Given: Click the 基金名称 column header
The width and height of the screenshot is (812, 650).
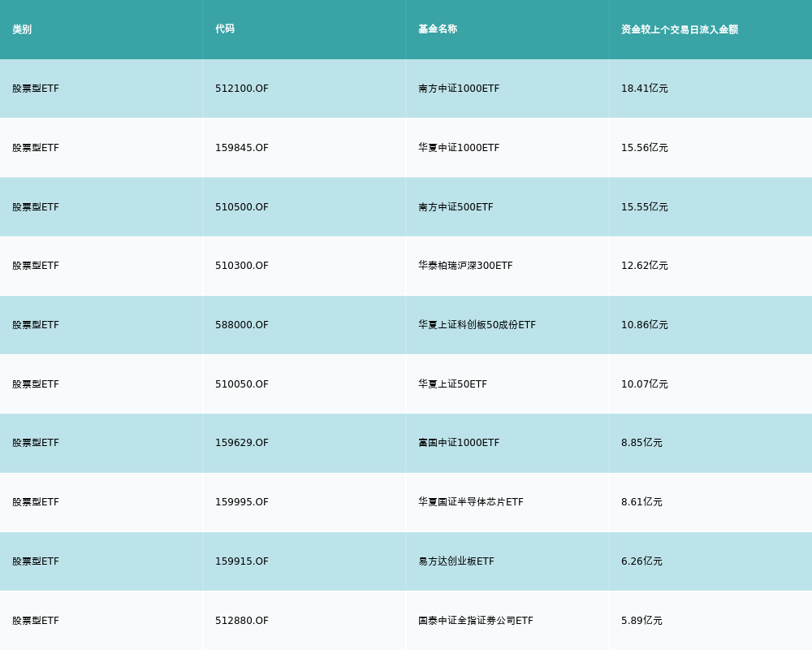Looking at the screenshot, I should (438, 29).
